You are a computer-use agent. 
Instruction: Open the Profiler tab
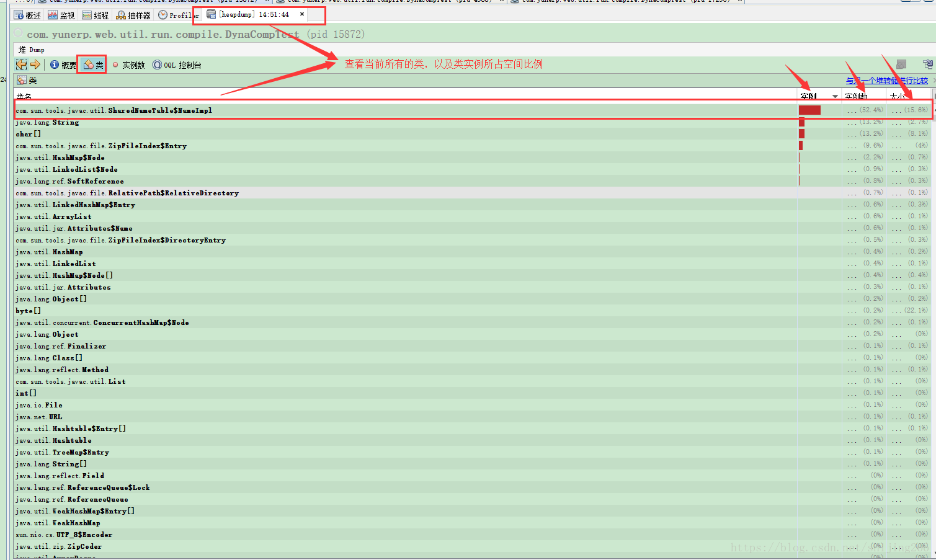(x=179, y=15)
